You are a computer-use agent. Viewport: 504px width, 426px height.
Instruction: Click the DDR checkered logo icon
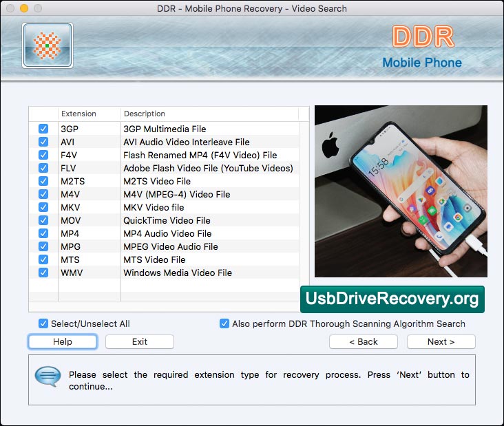point(48,45)
